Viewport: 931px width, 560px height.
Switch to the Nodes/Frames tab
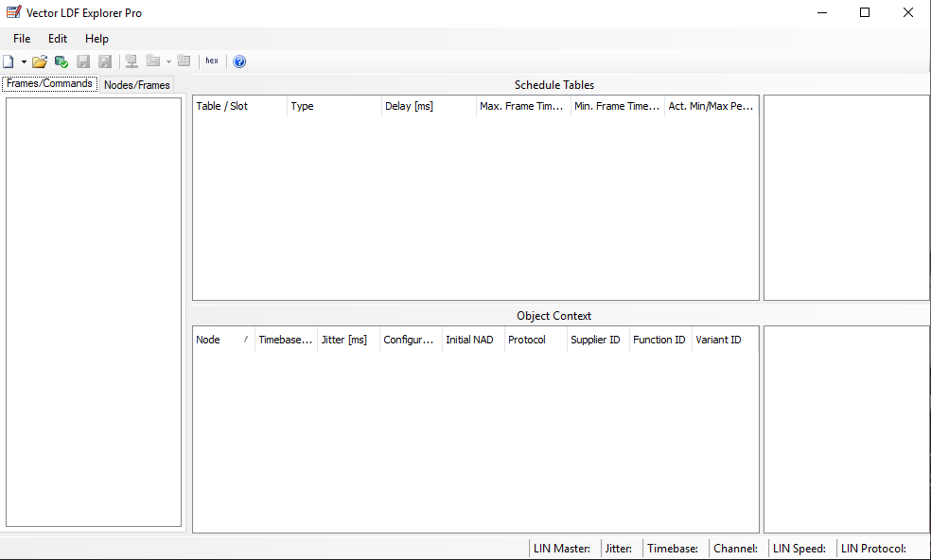pyautogui.click(x=137, y=85)
